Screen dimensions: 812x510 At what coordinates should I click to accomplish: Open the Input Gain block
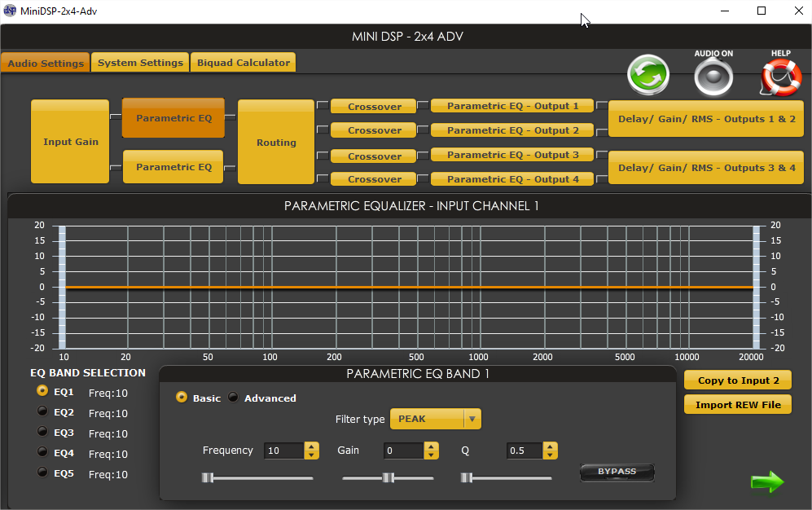point(70,142)
